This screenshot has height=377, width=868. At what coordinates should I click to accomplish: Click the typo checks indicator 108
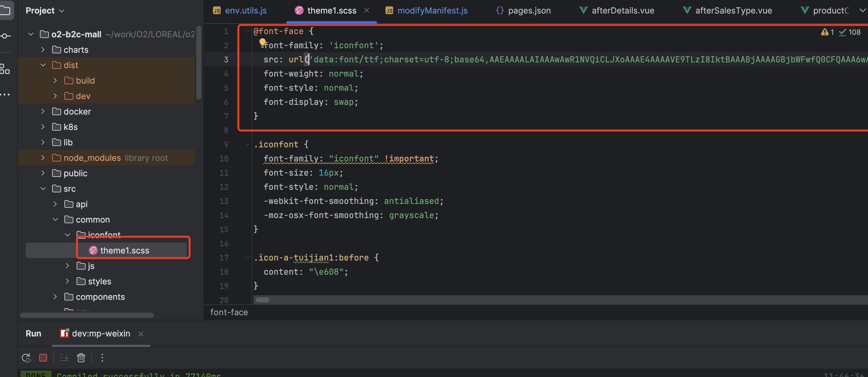coord(849,32)
